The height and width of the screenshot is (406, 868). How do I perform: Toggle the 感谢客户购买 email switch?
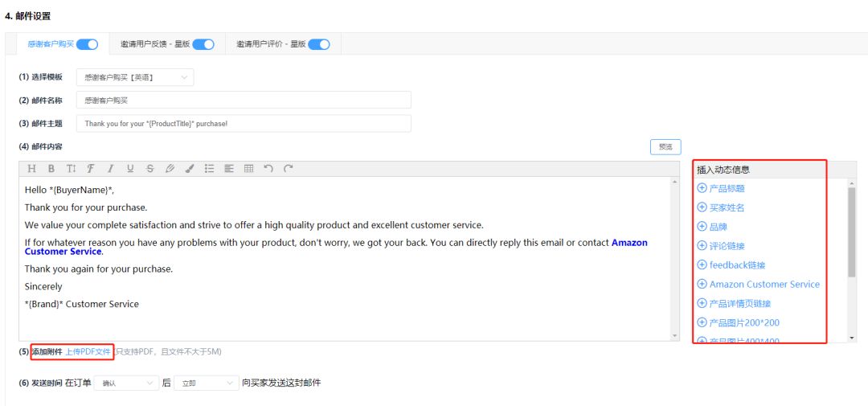(87, 44)
